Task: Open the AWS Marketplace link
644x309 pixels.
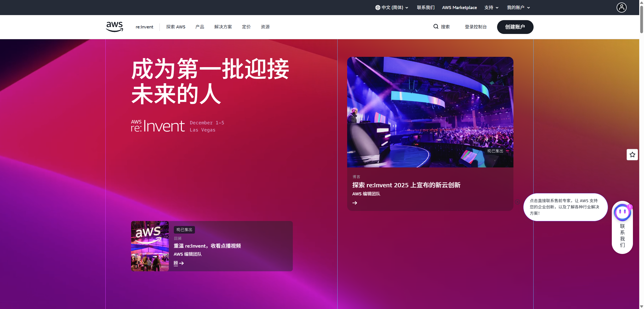Action: pos(459,8)
